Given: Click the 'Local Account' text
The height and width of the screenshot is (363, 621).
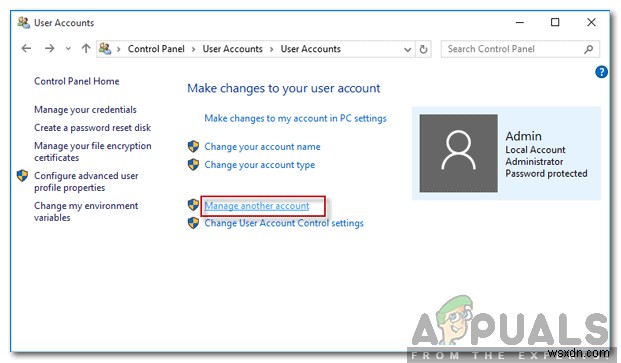Looking at the screenshot, I should 535,150.
